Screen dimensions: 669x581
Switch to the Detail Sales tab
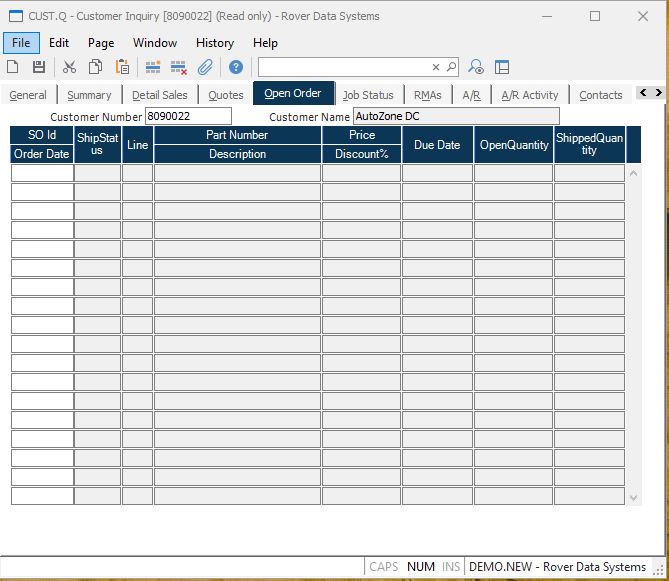tap(160, 95)
